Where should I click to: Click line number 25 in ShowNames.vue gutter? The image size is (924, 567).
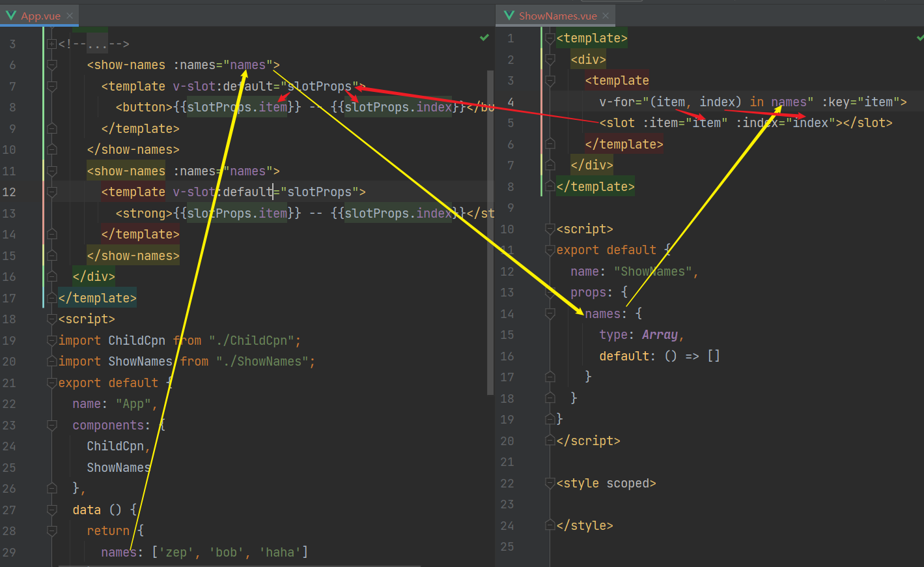pyautogui.click(x=507, y=547)
